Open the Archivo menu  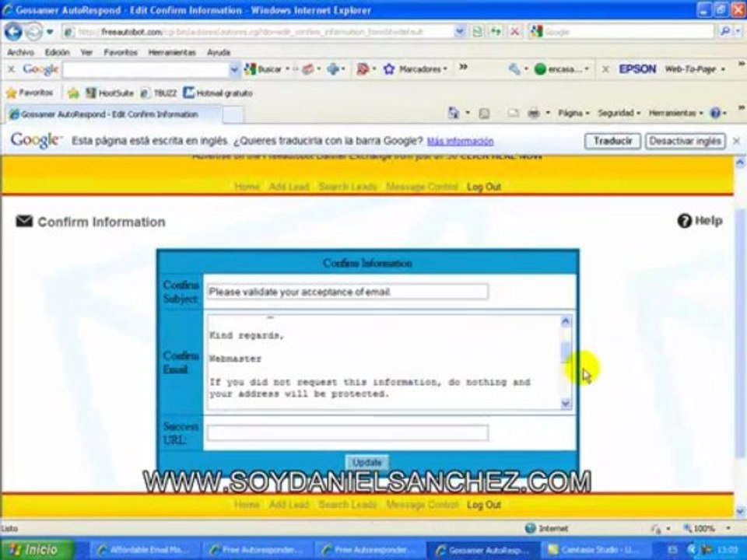[20, 52]
